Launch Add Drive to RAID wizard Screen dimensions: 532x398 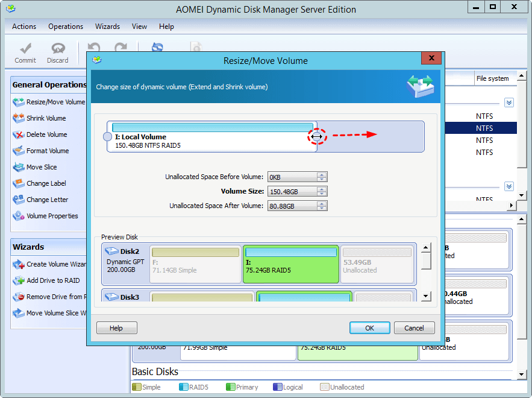click(46, 280)
